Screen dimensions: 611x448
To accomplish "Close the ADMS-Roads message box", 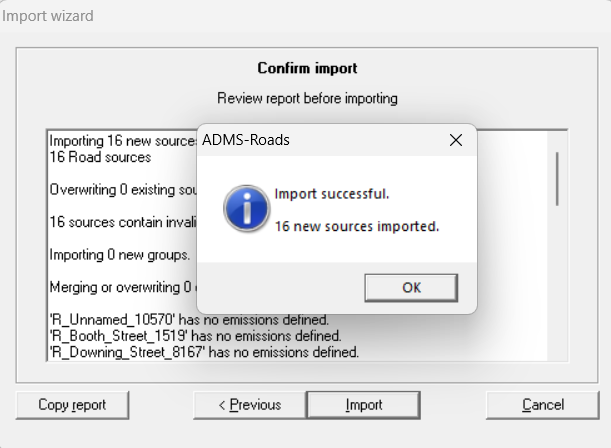I will click(x=455, y=140).
